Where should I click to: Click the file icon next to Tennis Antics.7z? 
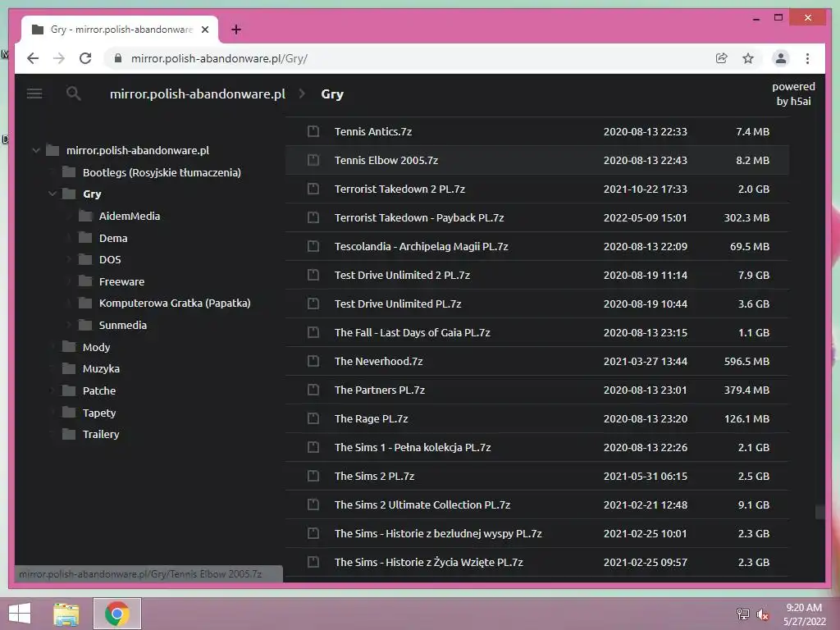point(313,131)
